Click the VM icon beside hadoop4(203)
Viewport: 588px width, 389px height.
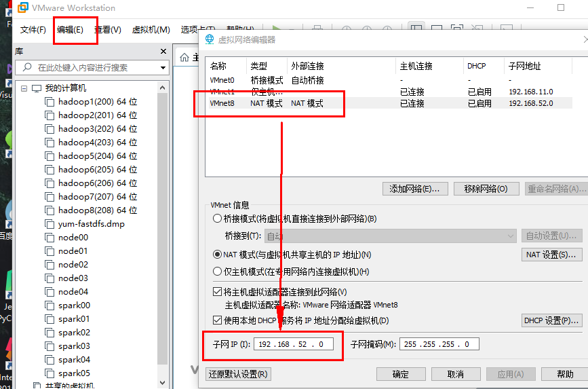[x=50, y=143]
